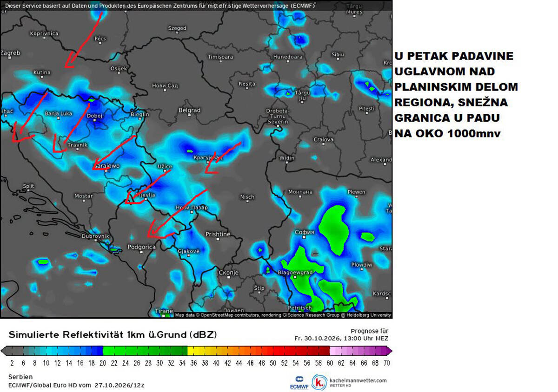Screen dimensions: 558x392
Task: Open the kachelmannwetter.com logo
Action: (x=350, y=382)
